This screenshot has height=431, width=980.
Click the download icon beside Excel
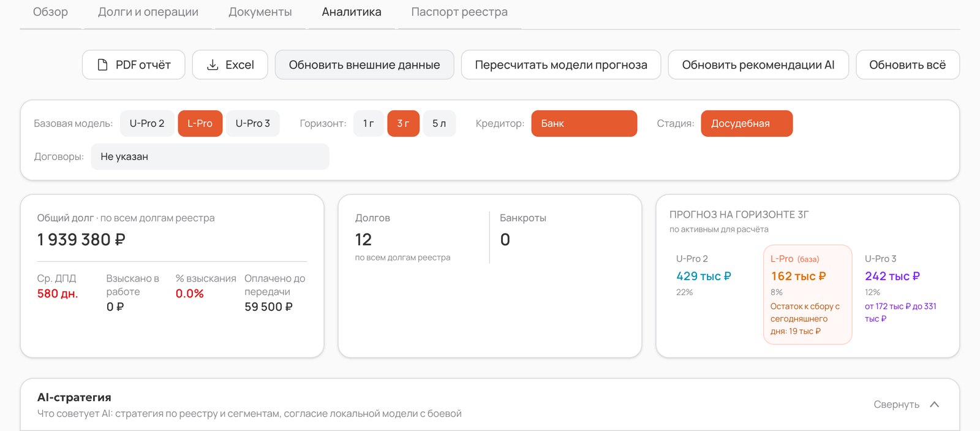(x=213, y=64)
